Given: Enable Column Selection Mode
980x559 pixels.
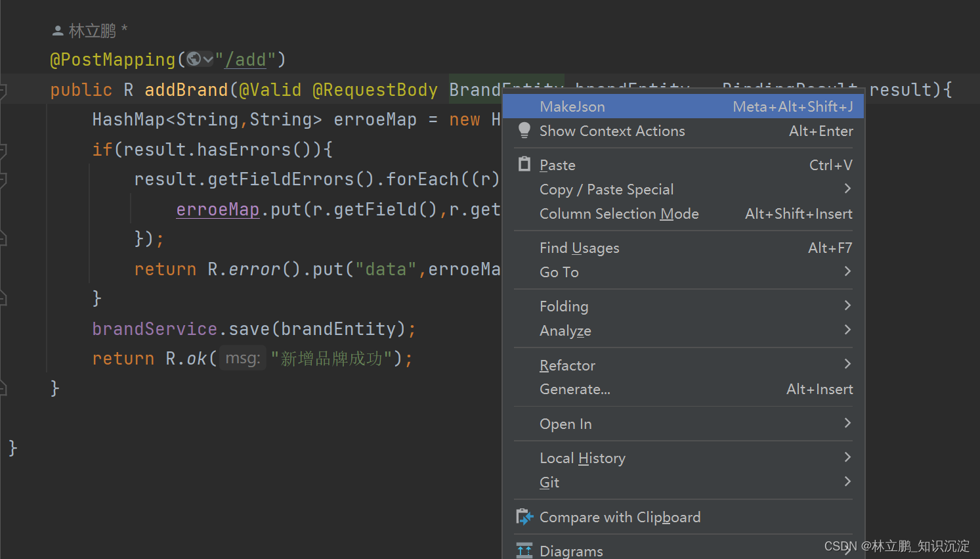Looking at the screenshot, I should [683, 213].
